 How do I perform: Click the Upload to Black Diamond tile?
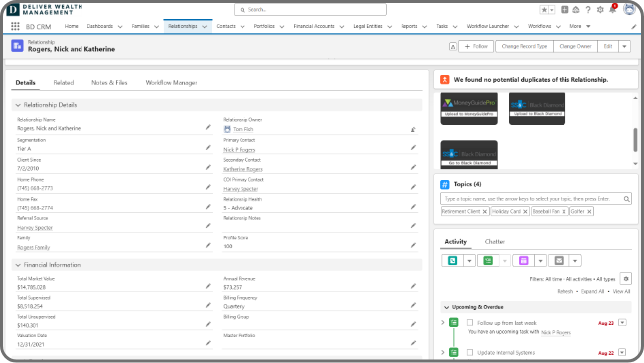(x=538, y=108)
